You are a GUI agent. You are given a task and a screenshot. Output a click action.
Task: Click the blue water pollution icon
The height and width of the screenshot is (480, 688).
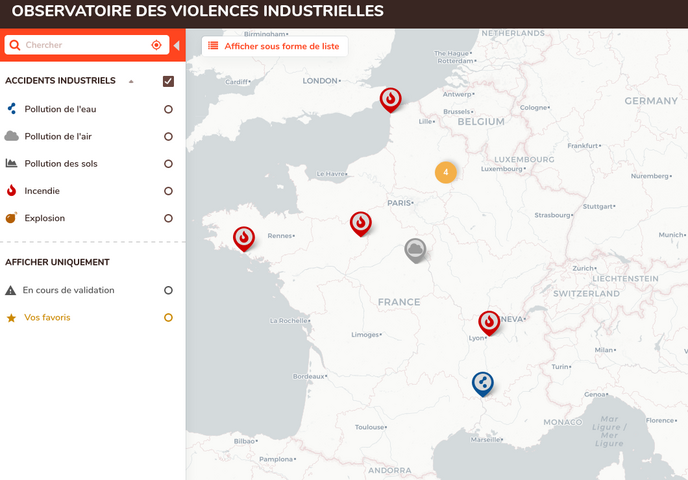coord(12,108)
